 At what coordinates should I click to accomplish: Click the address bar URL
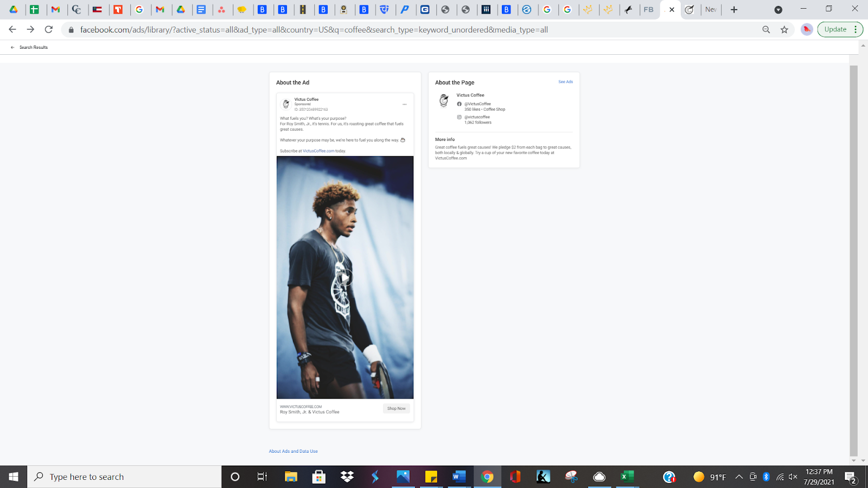(314, 30)
